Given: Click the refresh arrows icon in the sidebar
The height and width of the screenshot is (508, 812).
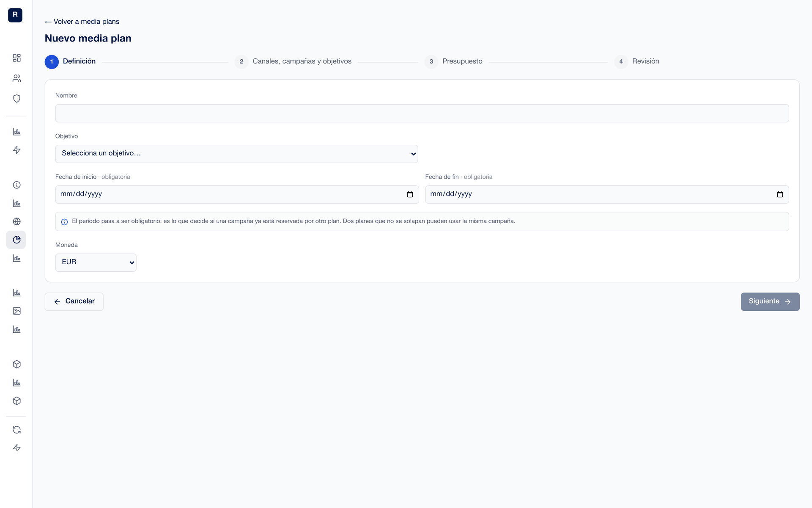Looking at the screenshot, I should [16, 430].
